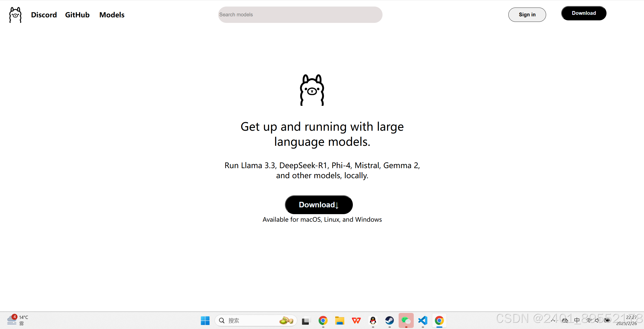Open the Discord link
Image resolution: width=644 pixels, height=329 pixels.
point(44,15)
